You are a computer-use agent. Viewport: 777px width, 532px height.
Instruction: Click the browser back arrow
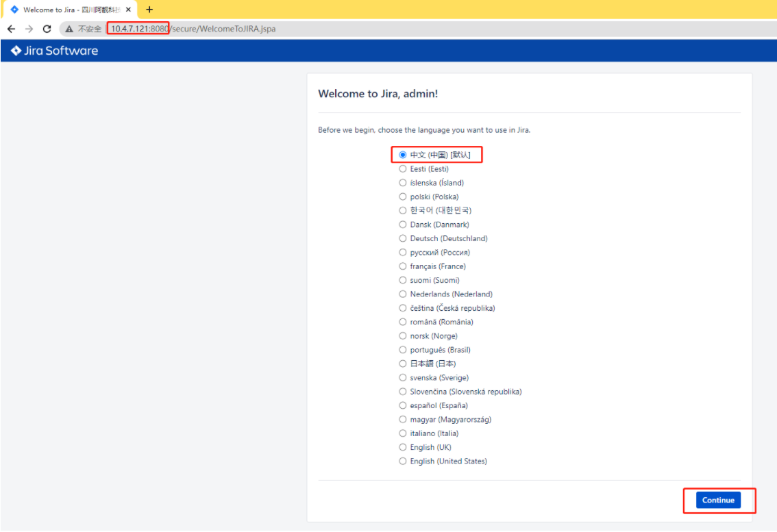(x=11, y=29)
